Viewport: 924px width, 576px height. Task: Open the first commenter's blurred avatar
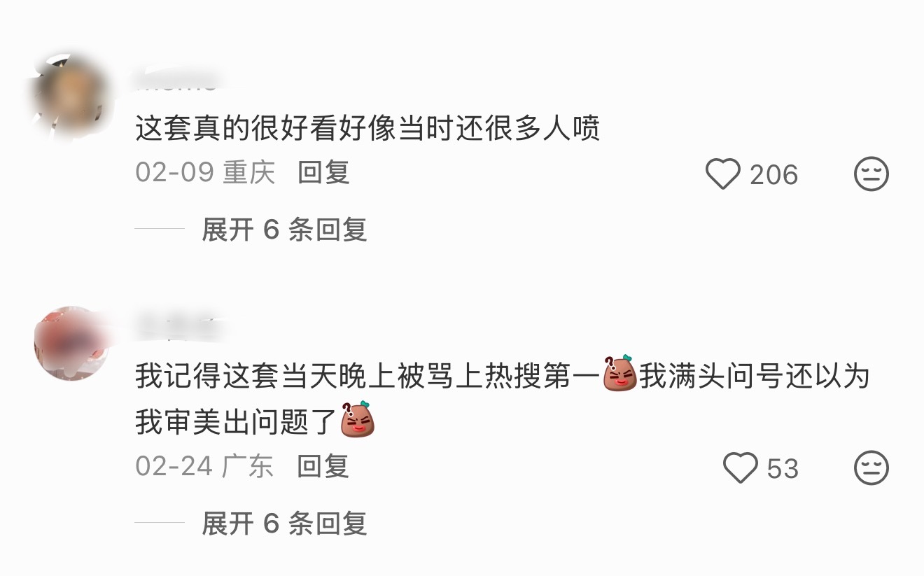coord(71,94)
